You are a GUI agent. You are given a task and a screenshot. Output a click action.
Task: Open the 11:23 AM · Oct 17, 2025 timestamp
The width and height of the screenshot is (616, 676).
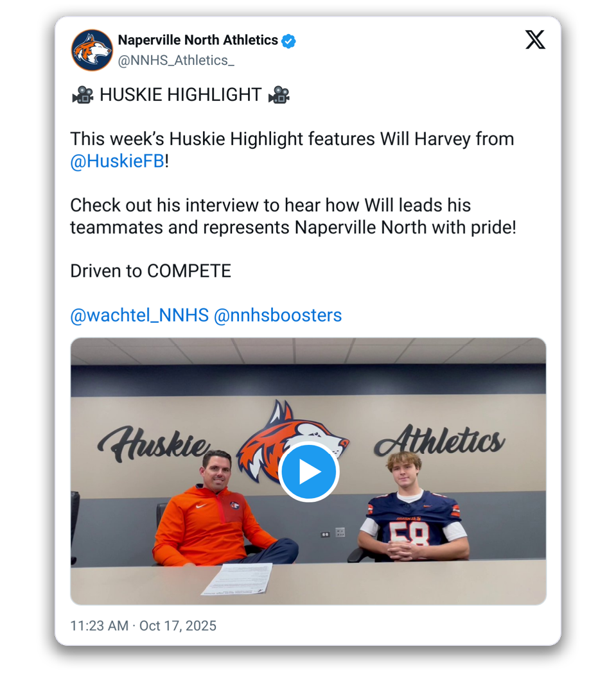(143, 625)
